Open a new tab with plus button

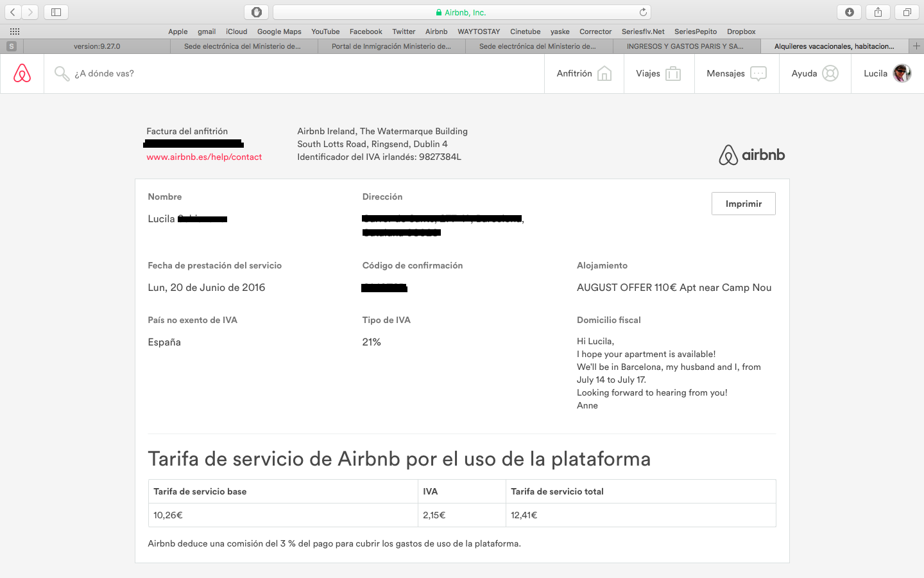click(916, 46)
